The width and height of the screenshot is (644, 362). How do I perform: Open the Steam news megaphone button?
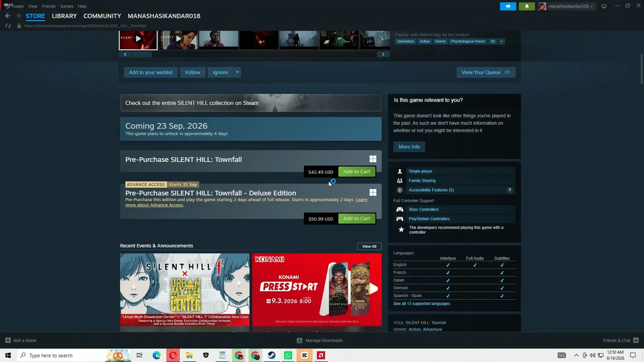(x=508, y=6)
